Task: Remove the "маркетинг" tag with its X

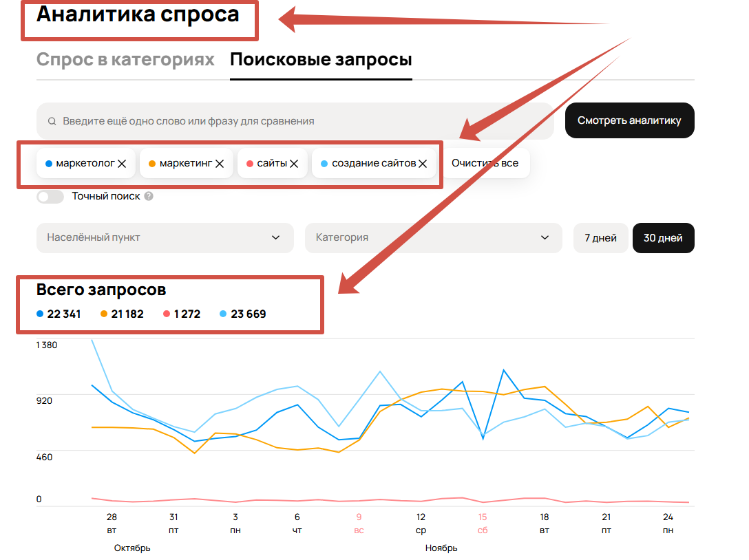Action: (x=220, y=164)
